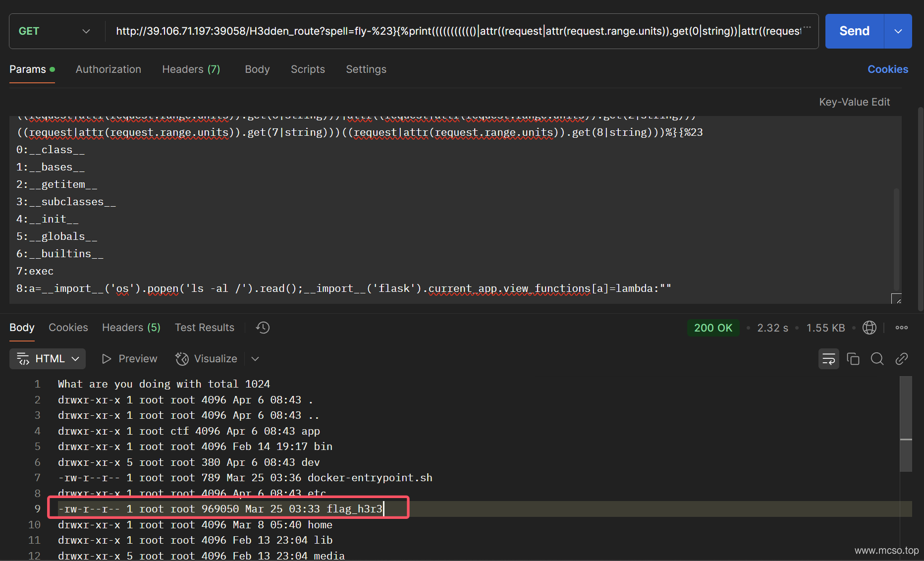
Task: Click the Visualize button
Action: 207,359
